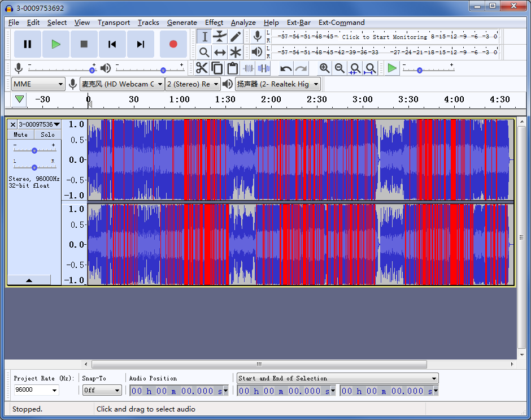Select the Envelope tool

(220, 37)
